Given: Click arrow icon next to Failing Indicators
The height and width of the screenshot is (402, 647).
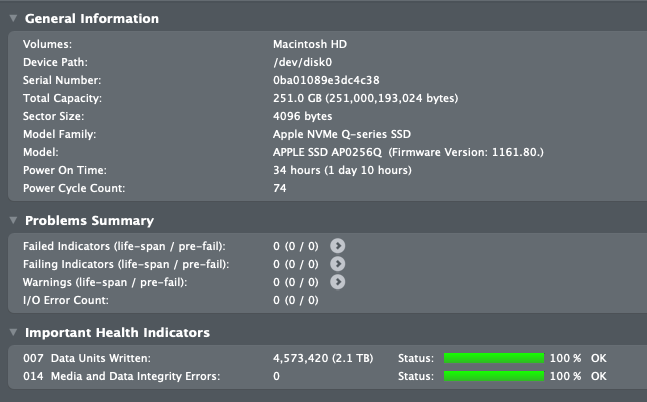Looking at the screenshot, I should [338, 263].
